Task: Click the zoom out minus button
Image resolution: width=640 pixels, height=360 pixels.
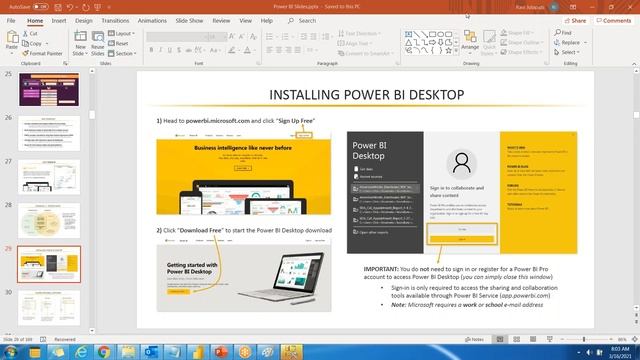Action: point(562,340)
